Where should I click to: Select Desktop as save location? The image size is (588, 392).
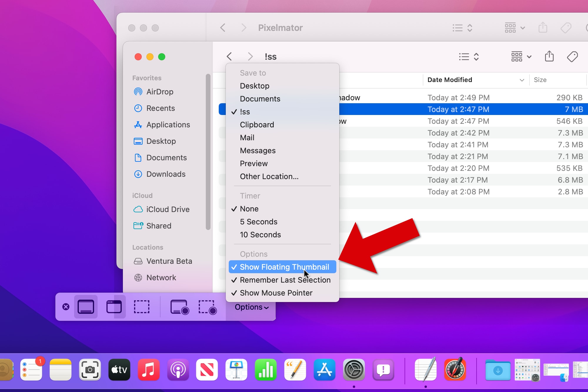tap(254, 86)
